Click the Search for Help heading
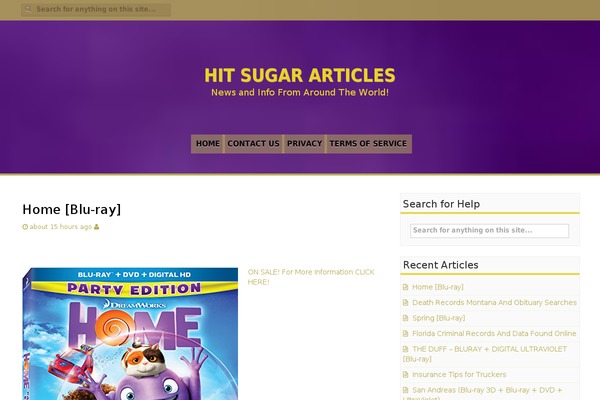Viewport: 600px width, 400px height. tap(441, 204)
